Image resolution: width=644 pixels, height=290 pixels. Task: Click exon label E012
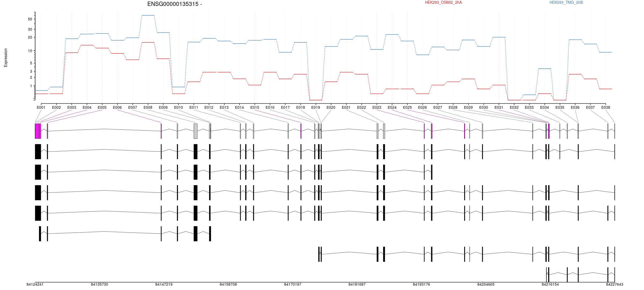(209, 107)
